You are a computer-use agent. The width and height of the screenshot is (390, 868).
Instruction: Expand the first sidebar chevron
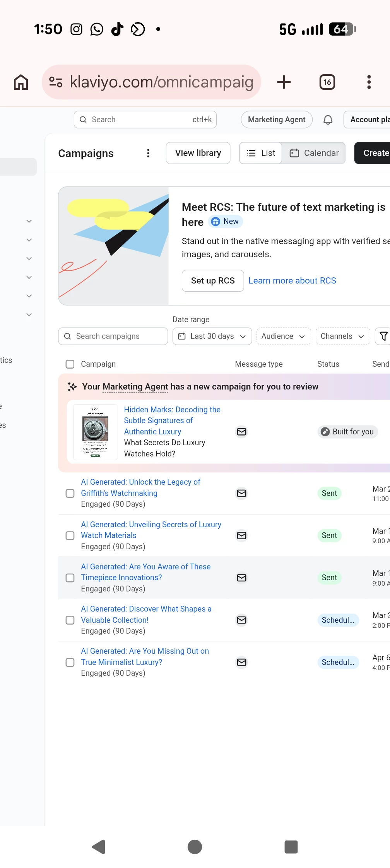pos(29,221)
